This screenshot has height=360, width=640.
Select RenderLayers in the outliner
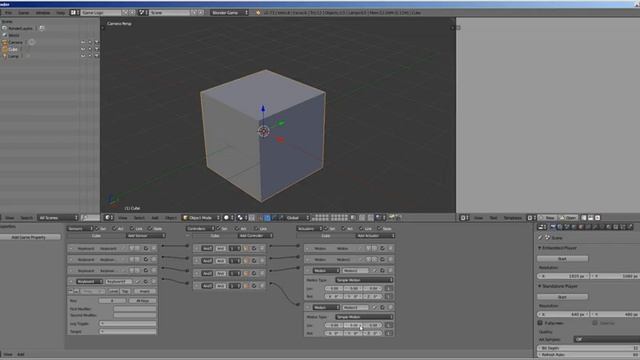tap(20, 29)
